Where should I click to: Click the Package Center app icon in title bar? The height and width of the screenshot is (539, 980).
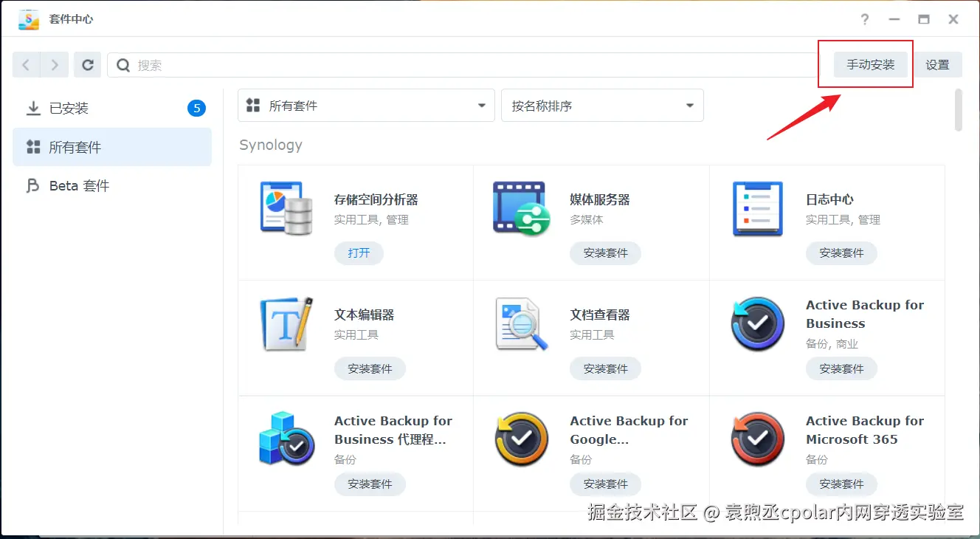(x=29, y=19)
